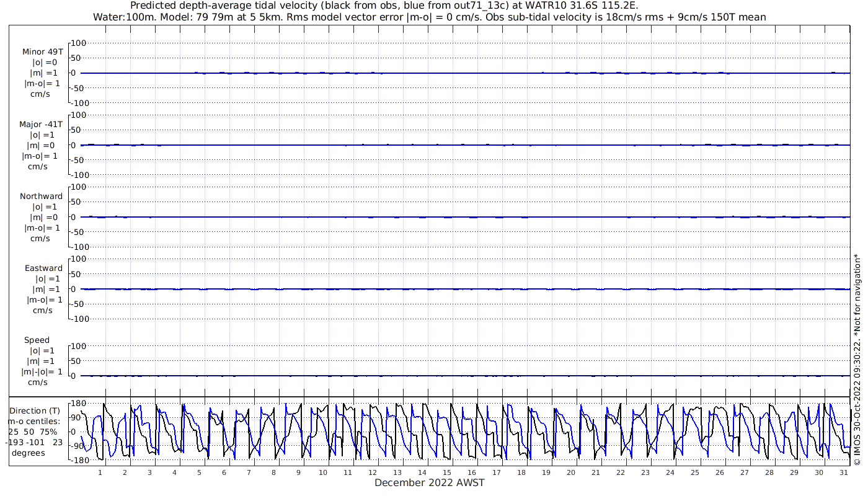
Task: Click the '-90' label on the Direction axis
Action: point(78,446)
